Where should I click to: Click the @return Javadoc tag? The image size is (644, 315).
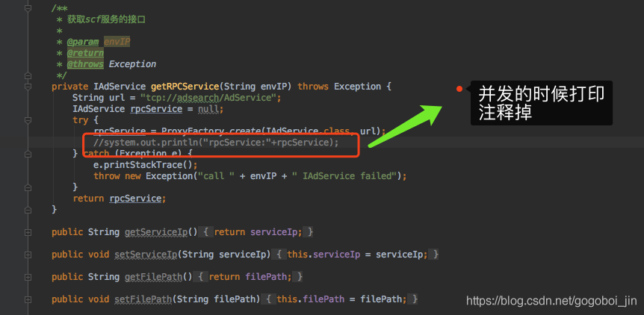(85, 53)
